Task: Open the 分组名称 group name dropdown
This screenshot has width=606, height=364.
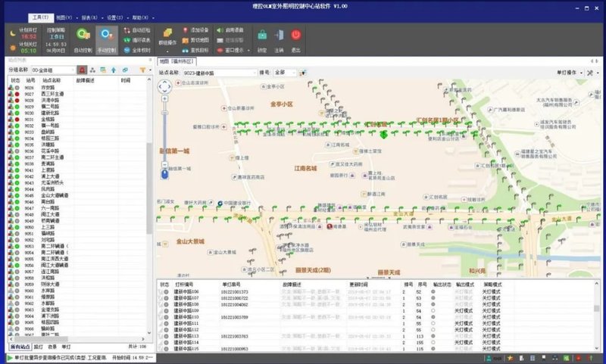Action: [73, 70]
